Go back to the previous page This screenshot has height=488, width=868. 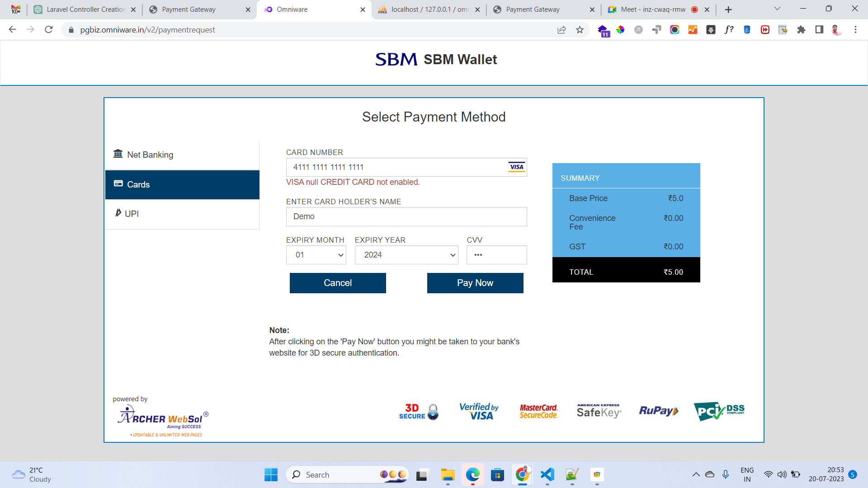(x=12, y=30)
